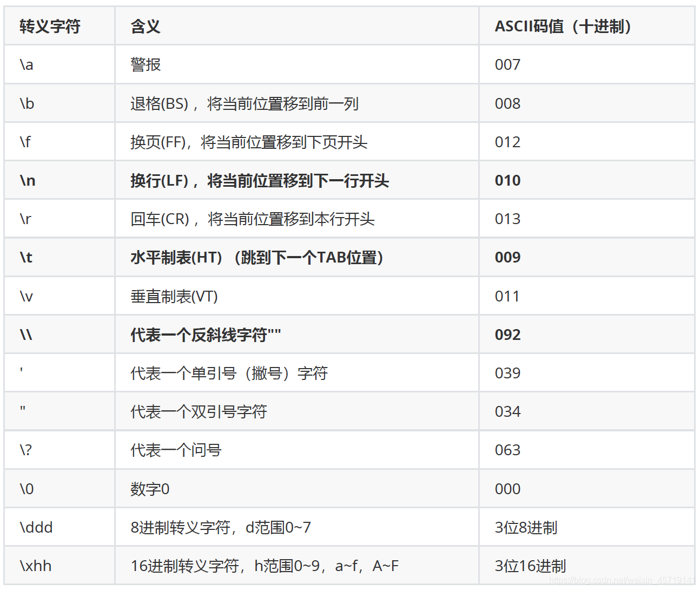
Task: Select the '\xhh' escape character cell
Action: (x=60, y=566)
